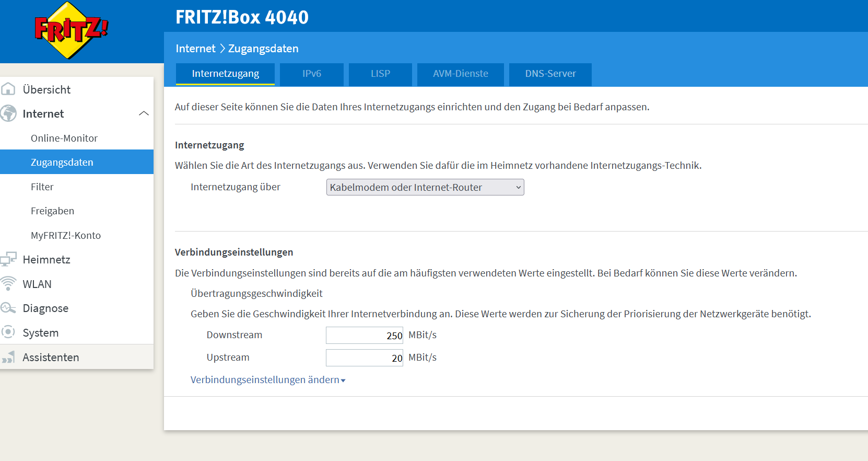The image size is (868, 461).
Task: Switch to the Internetzugang tab
Action: (225, 74)
